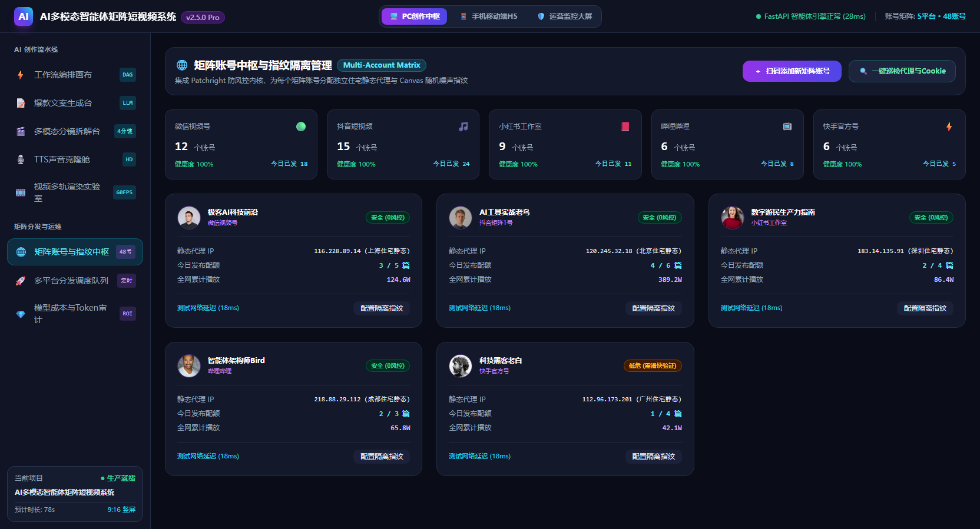Click the project name in the 当前项目 card

tap(65, 493)
